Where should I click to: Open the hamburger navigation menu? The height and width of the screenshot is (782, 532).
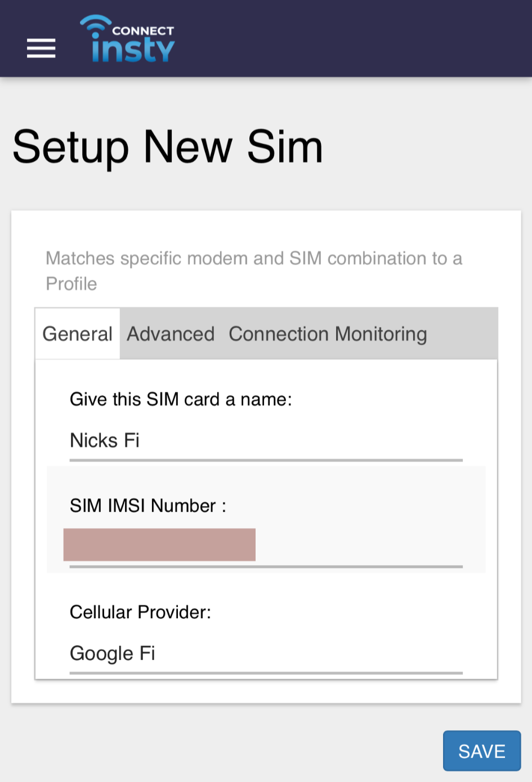coord(41,48)
